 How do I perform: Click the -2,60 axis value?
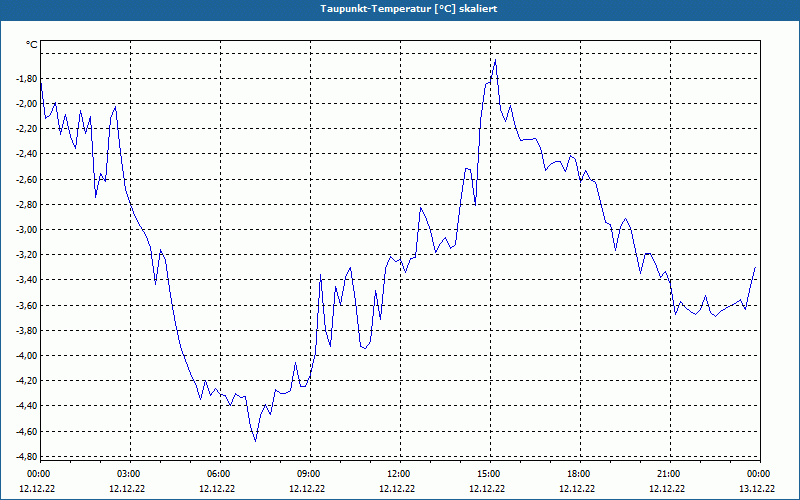click(x=27, y=180)
